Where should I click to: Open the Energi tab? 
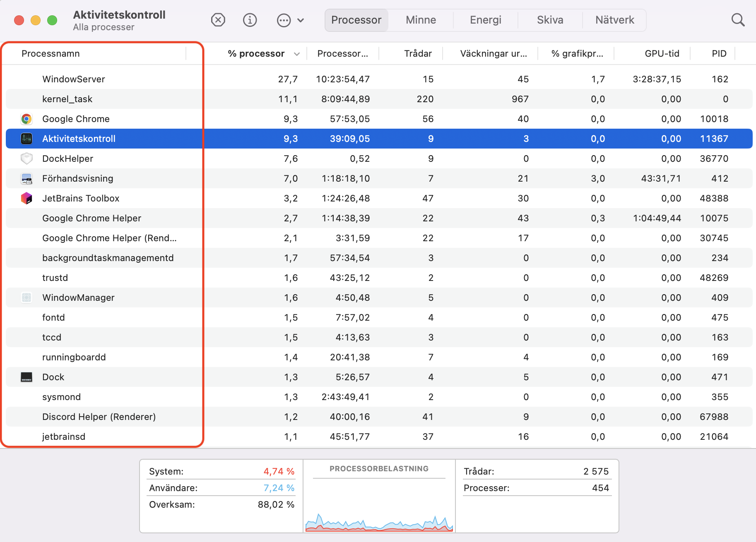click(x=486, y=20)
